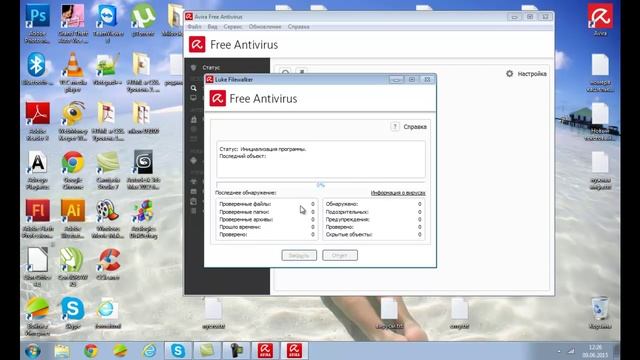
Task: Click the Avira logo in Luke Filewalker header
Action: [x=217, y=98]
